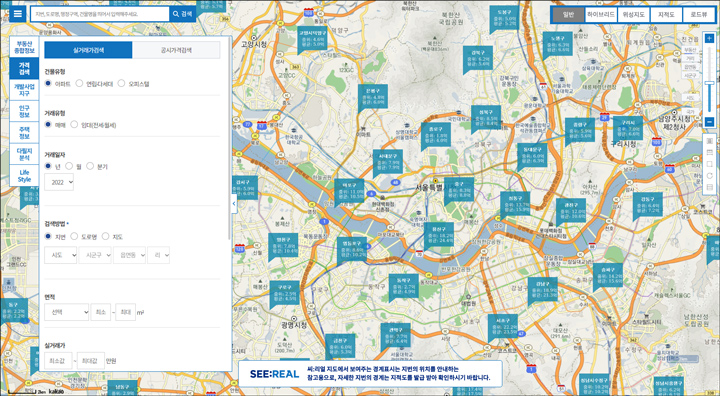Open the 2022 year dropdown
The image size is (720, 396).
59,182
